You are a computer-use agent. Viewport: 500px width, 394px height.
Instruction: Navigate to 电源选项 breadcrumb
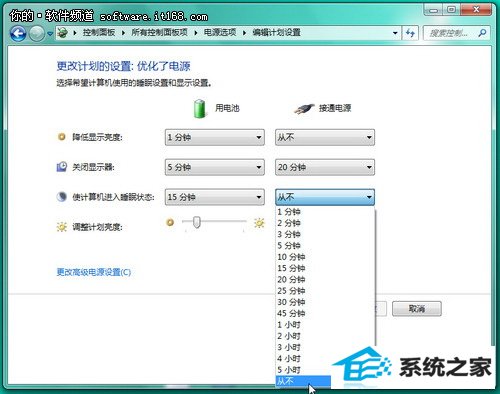(220, 33)
